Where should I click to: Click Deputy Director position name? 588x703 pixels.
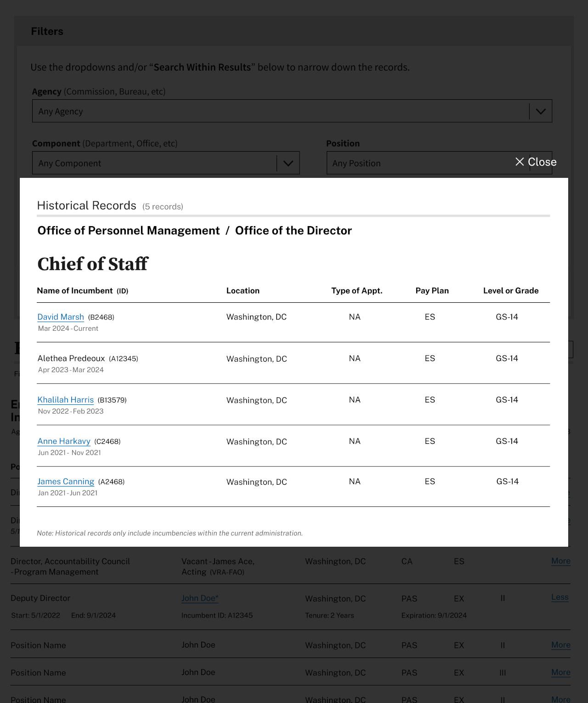point(40,598)
